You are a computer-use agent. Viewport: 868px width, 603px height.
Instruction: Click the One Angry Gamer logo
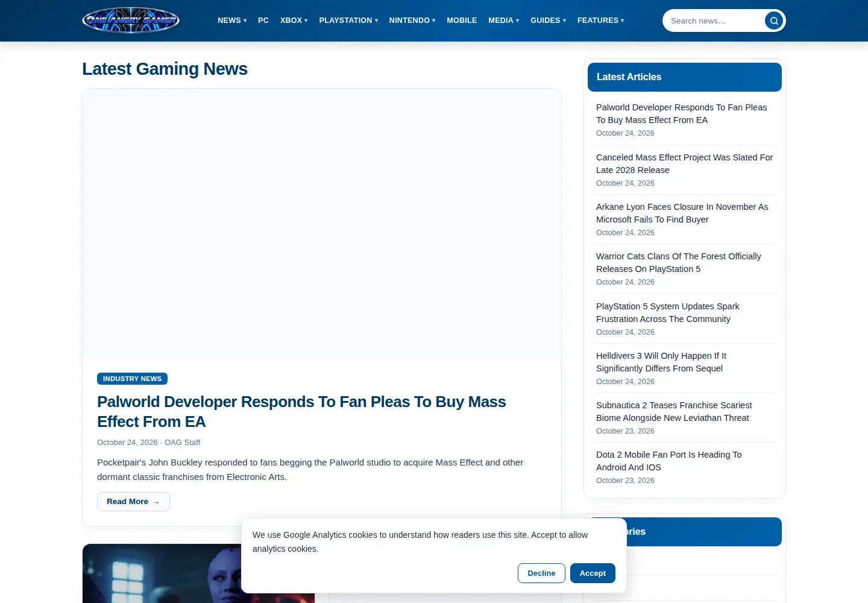pyautogui.click(x=131, y=21)
